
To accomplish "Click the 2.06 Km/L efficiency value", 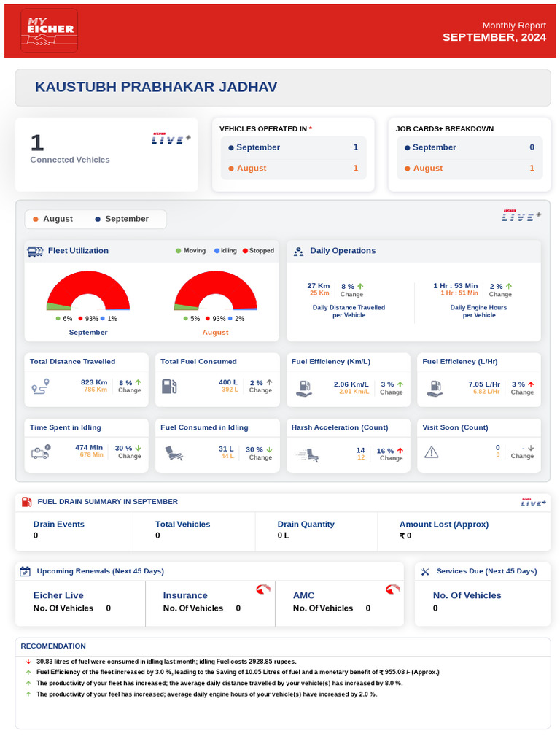I will pyautogui.click(x=351, y=384).
